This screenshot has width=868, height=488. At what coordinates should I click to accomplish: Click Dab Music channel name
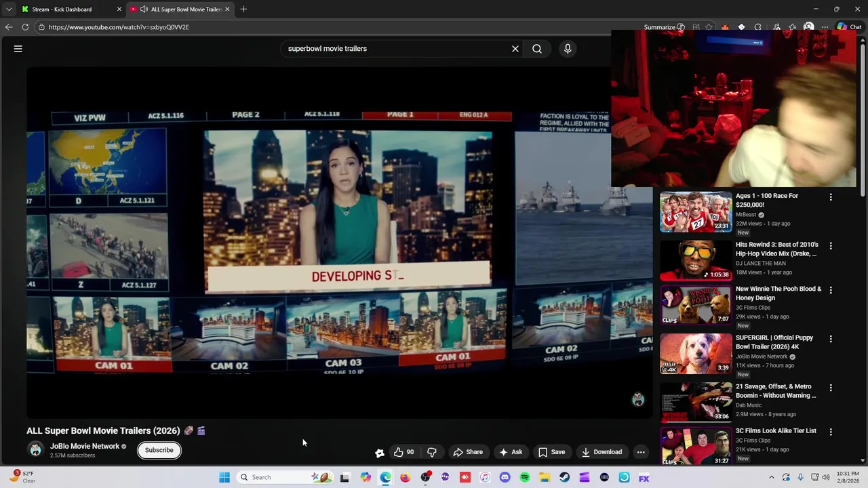(x=749, y=405)
